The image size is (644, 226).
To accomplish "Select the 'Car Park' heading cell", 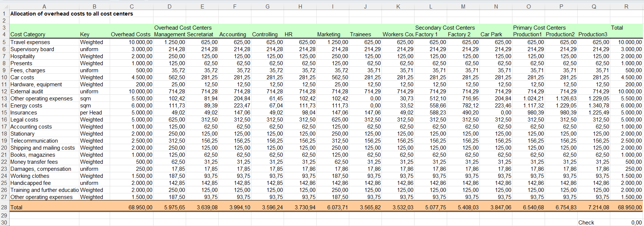I will point(491,34).
